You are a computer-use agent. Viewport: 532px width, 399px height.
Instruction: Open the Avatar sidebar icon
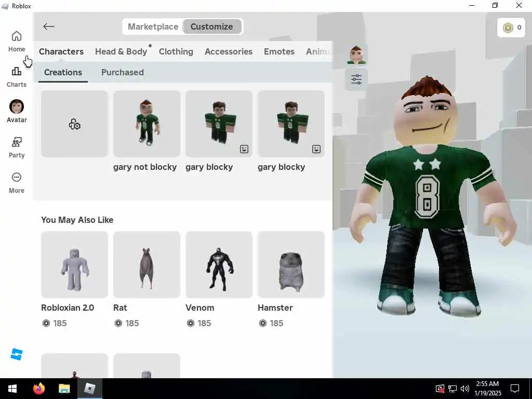coord(16,111)
